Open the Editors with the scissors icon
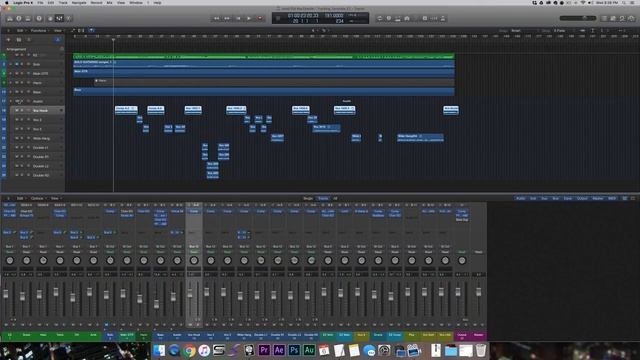The height and width of the screenshot is (360, 640). click(69, 18)
